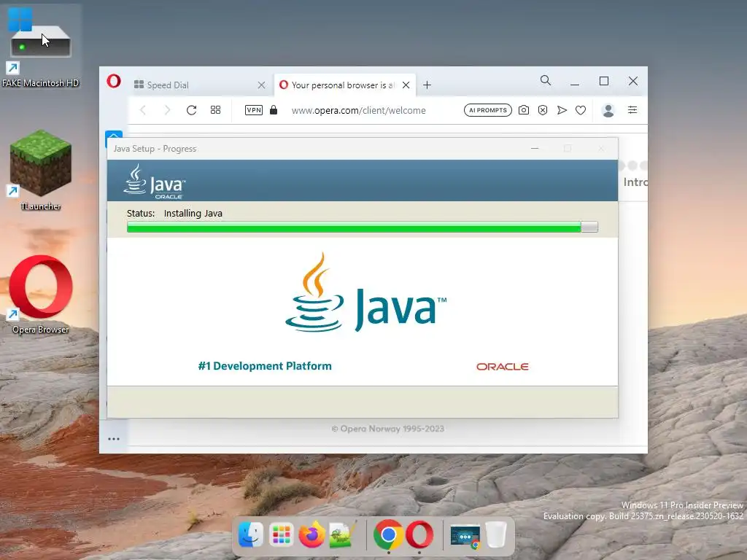
Task: Go back in Opera navigation
Action: (143, 110)
